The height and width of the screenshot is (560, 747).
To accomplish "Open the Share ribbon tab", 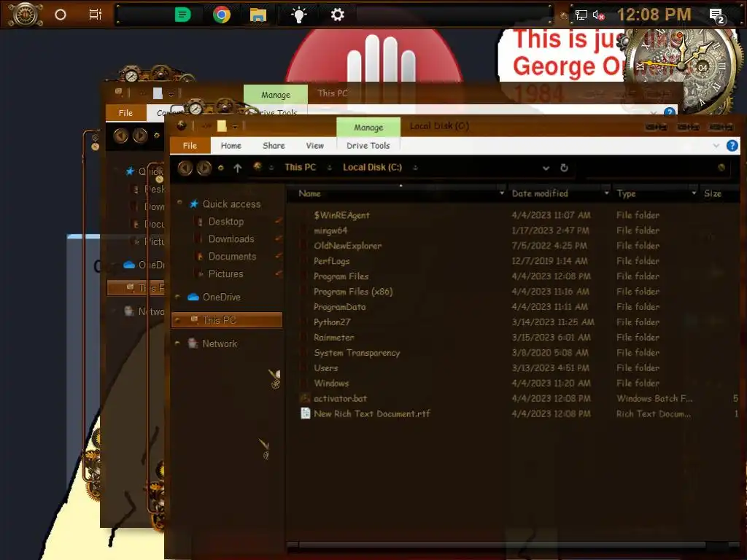I will tap(274, 146).
